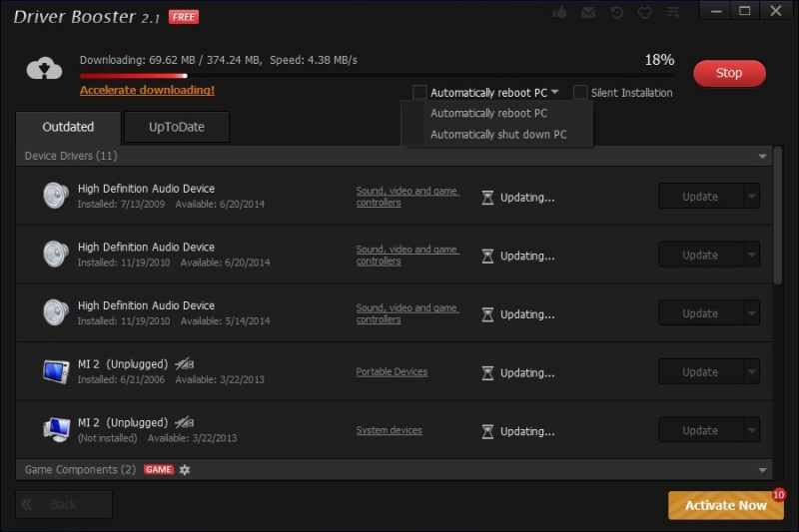Open Update dropdown arrow for second audio device row
The image size is (799, 532).
click(752, 255)
